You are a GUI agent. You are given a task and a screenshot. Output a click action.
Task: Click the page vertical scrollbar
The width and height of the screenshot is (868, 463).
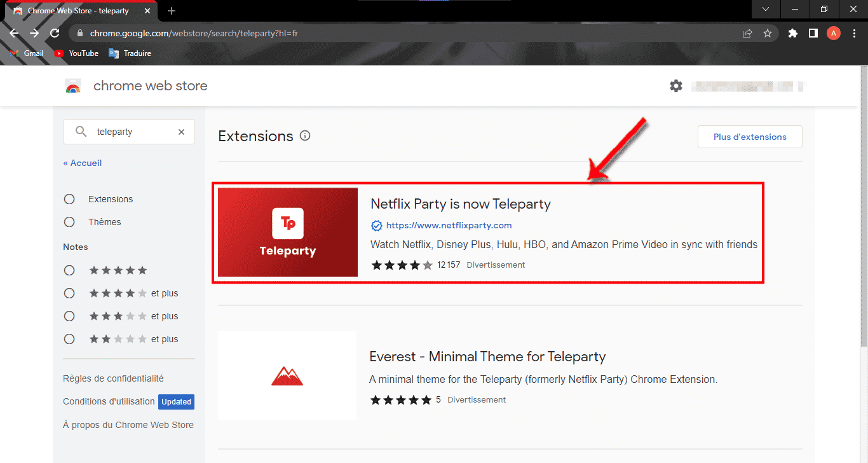[864, 207]
